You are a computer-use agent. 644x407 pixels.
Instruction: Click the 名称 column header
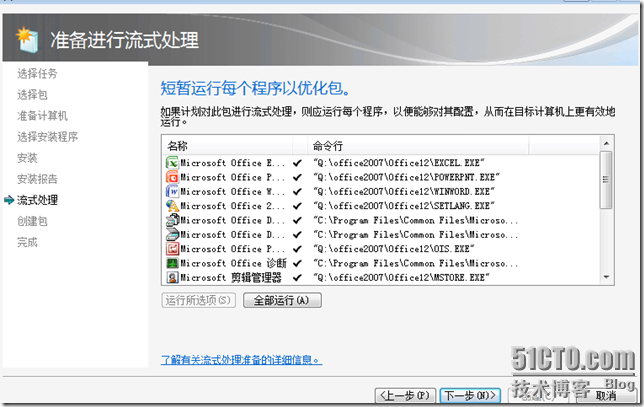point(227,145)
